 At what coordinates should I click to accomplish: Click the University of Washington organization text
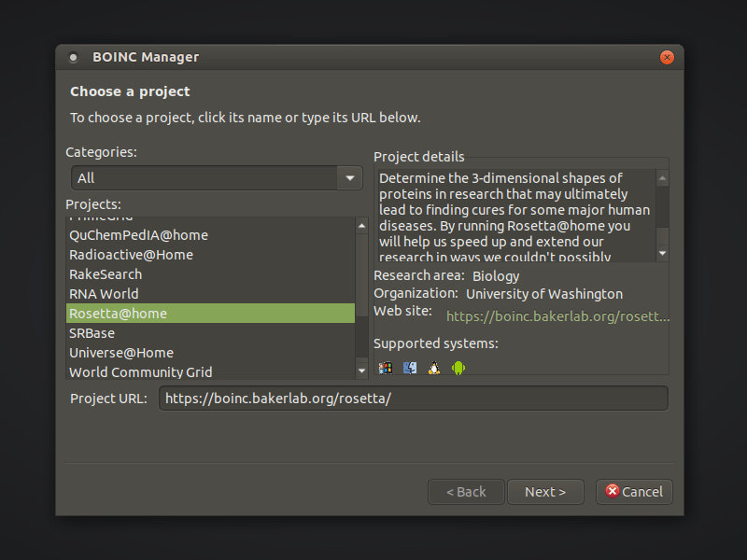544,294
